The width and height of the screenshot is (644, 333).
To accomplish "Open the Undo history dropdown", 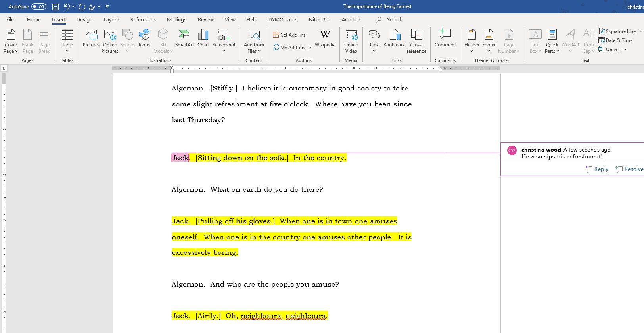I will (73, 7).
